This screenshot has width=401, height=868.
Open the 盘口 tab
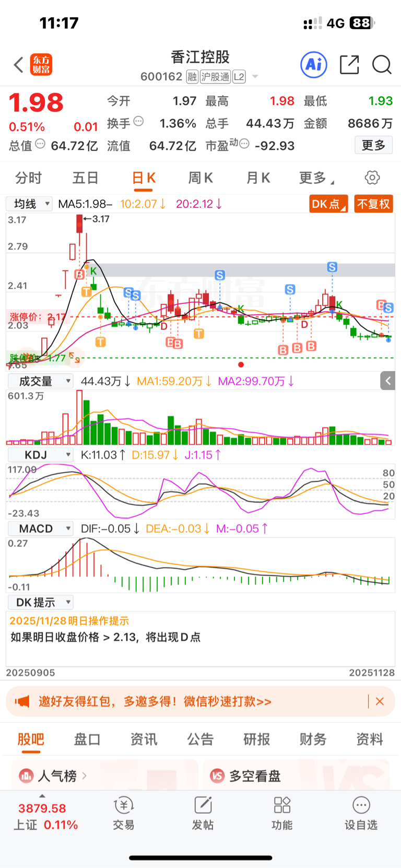click(87, 739)
